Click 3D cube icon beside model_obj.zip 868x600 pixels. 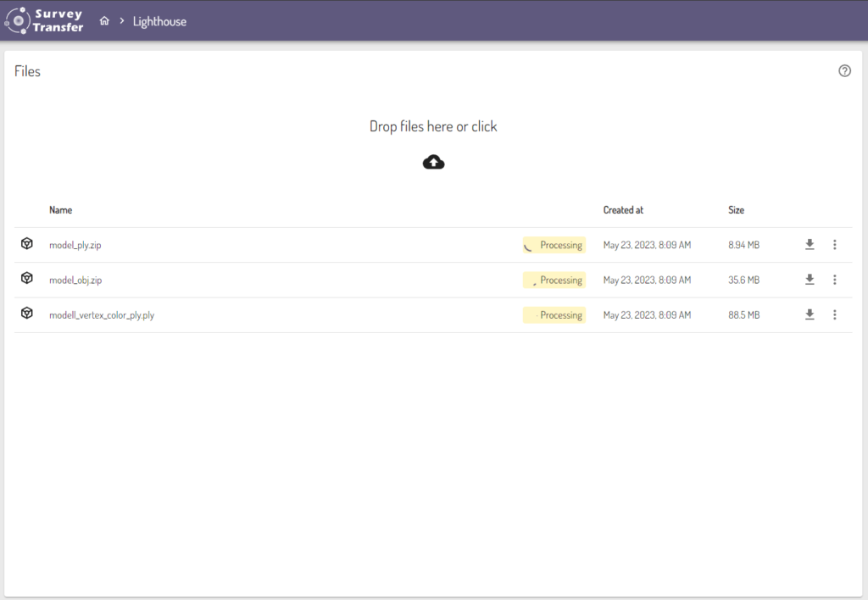(x=27, y=279)
